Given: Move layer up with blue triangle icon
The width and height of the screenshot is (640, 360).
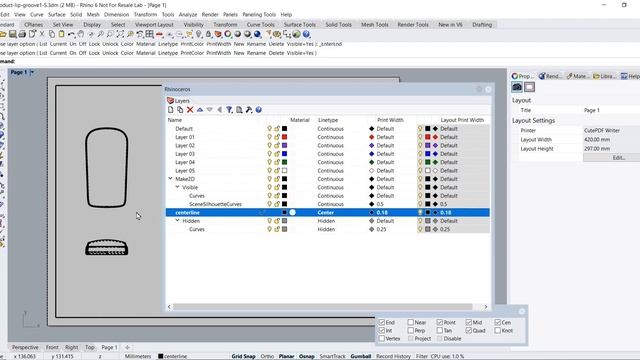Looking at the screenshot, I should coord(200,110).
